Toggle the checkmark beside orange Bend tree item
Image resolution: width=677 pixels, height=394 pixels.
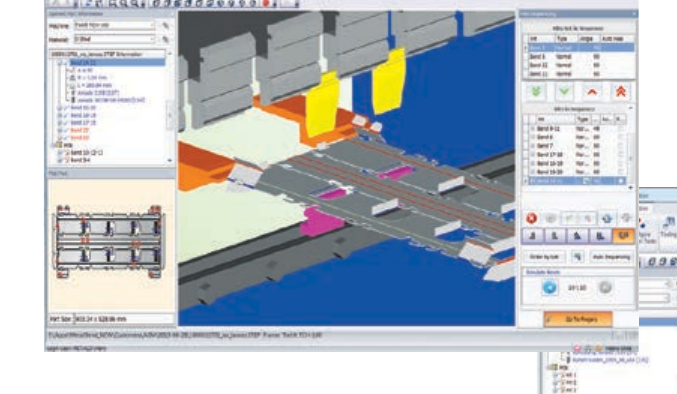click(66, 130)
